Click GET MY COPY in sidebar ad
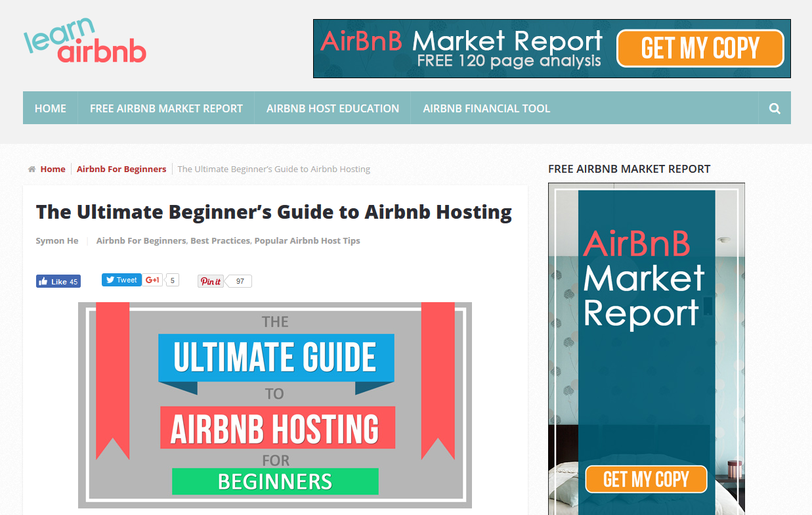Screen dimensions: 812x515 [646, 480]
